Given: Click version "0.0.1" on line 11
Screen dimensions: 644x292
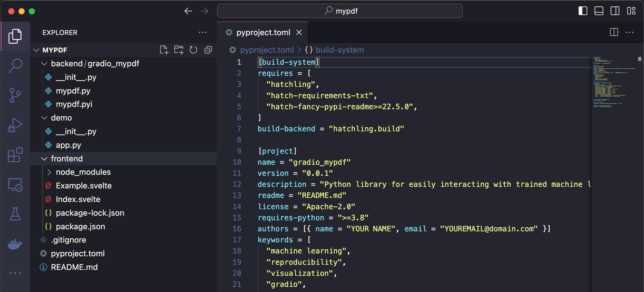Looking at the screenshot, I should pos(317,173).
